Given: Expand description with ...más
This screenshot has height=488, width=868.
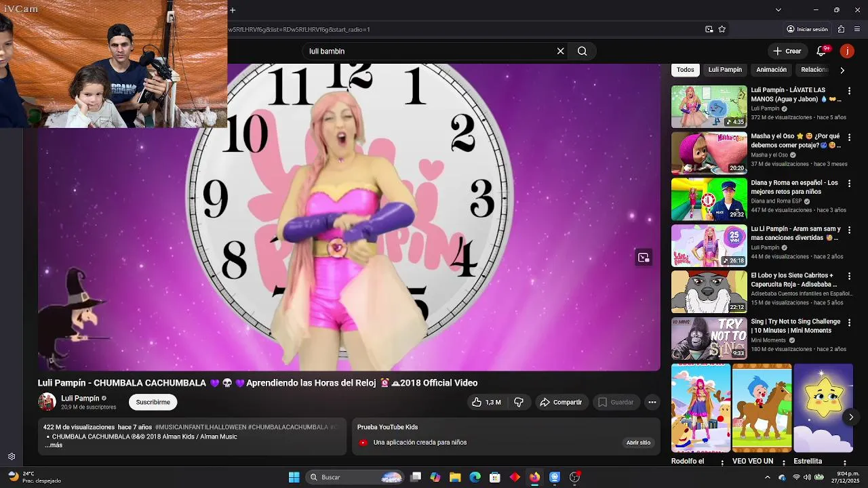Looking at the screenshot, I should tap(54, 445).
